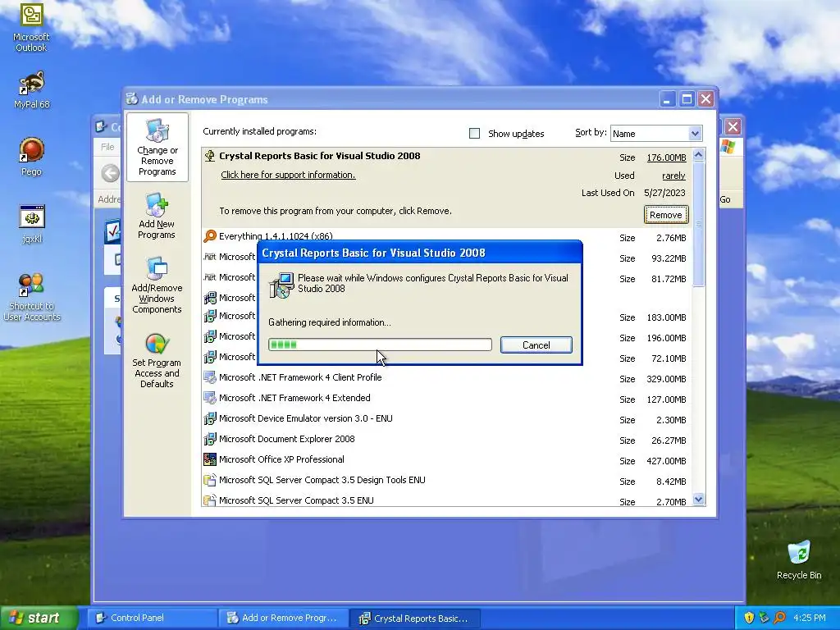Select Microsoft SQL Server Compact 3.5 ENU entry
Viewport: 840px width, 630px height.
[x=447, y=500]
